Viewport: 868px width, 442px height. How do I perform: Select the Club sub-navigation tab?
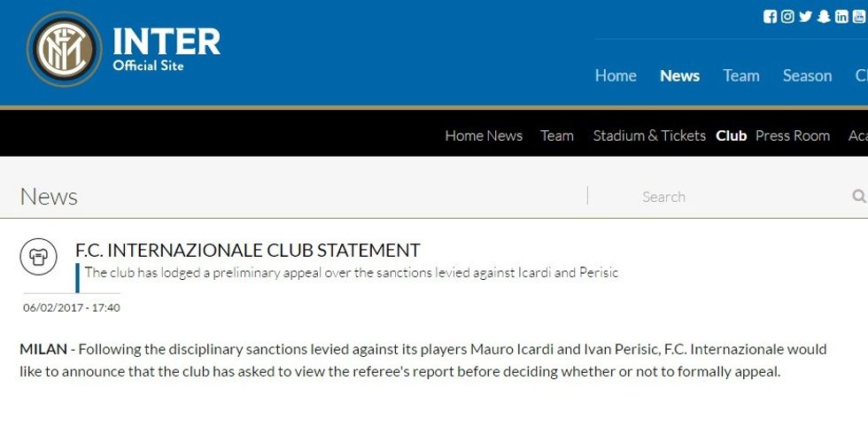click(732, 136)
